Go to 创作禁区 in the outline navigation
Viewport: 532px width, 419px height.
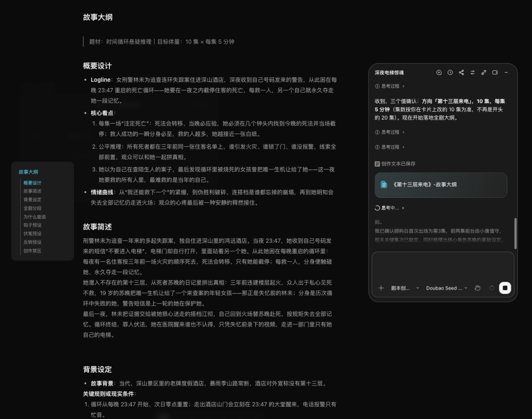pos(33,251)
